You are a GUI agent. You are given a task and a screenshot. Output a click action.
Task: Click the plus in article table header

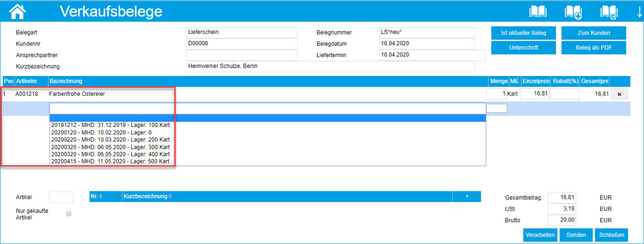tap(466, 196)
